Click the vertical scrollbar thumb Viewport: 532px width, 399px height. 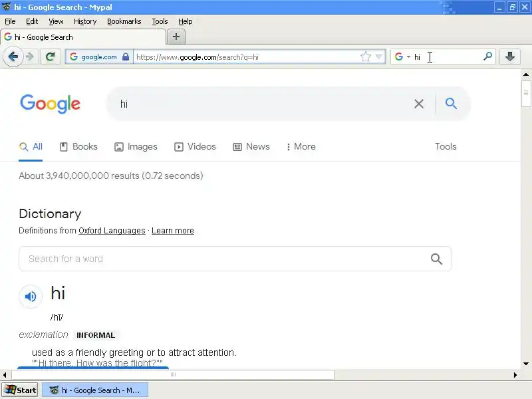click(x=526, y=94)
